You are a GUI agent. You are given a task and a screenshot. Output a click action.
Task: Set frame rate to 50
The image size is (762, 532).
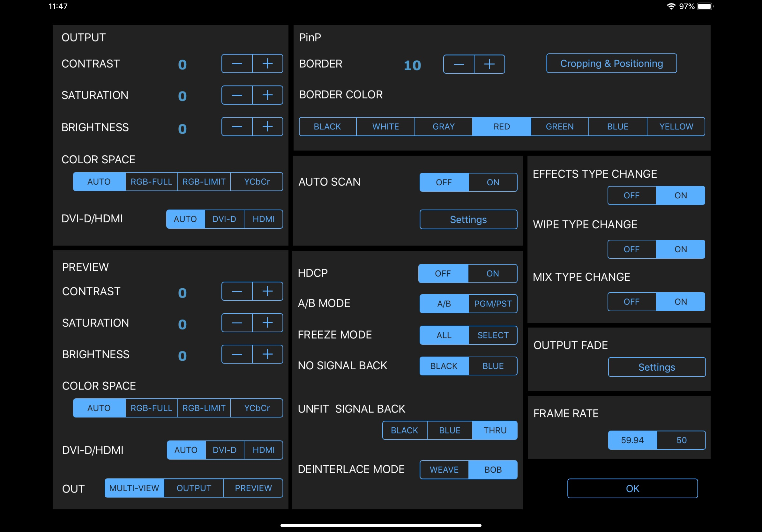tap(681, 440)
